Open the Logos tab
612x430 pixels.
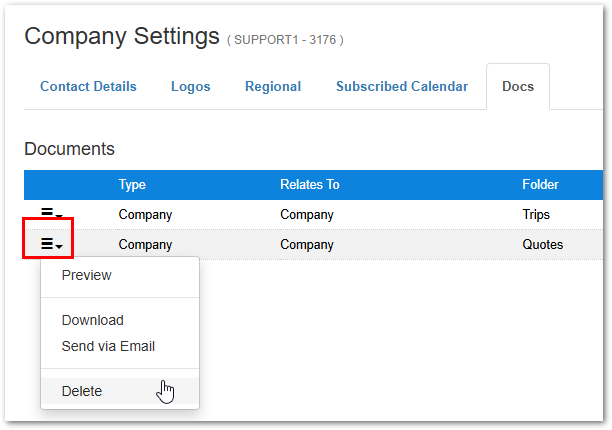[190, 86]
